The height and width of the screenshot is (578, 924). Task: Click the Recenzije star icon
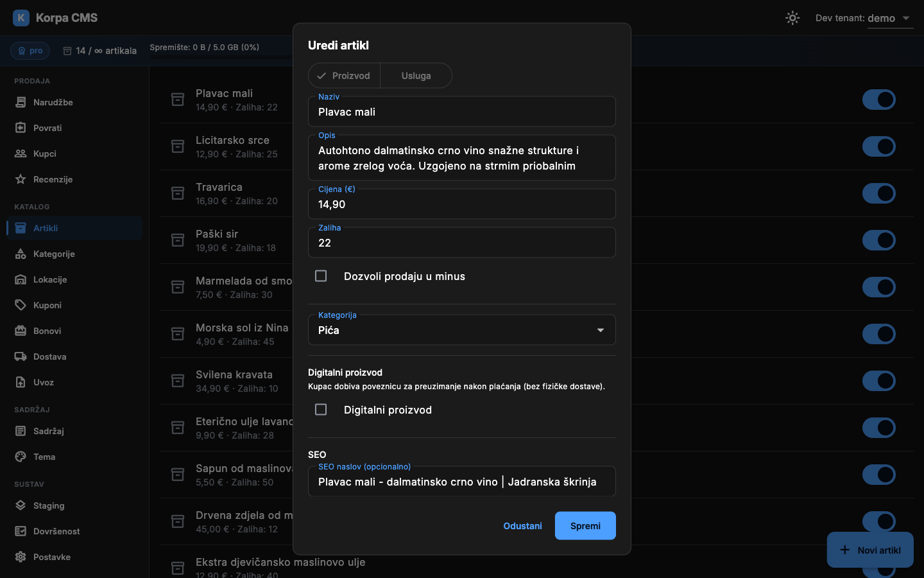21,179
